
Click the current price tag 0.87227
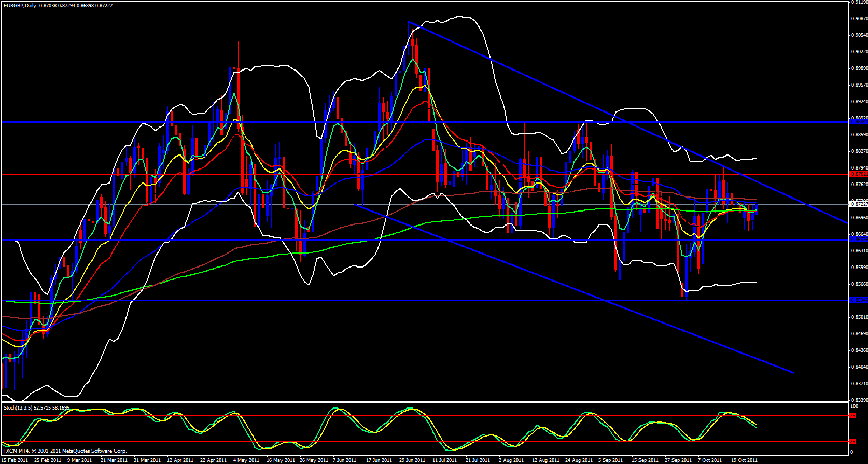859,204
